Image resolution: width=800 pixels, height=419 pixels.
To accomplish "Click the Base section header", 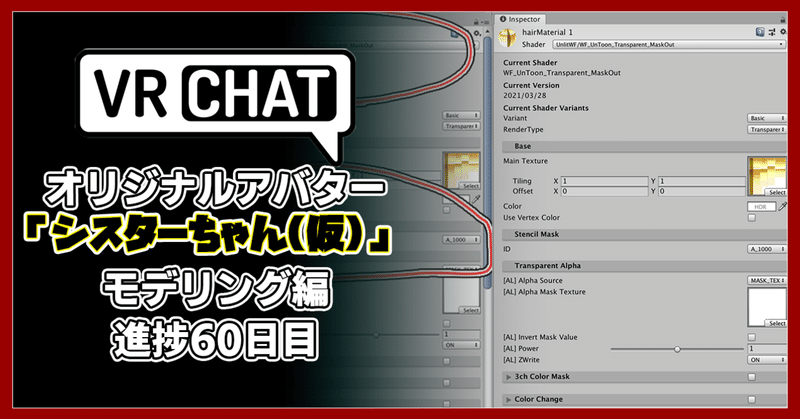I will coord(644,146).
